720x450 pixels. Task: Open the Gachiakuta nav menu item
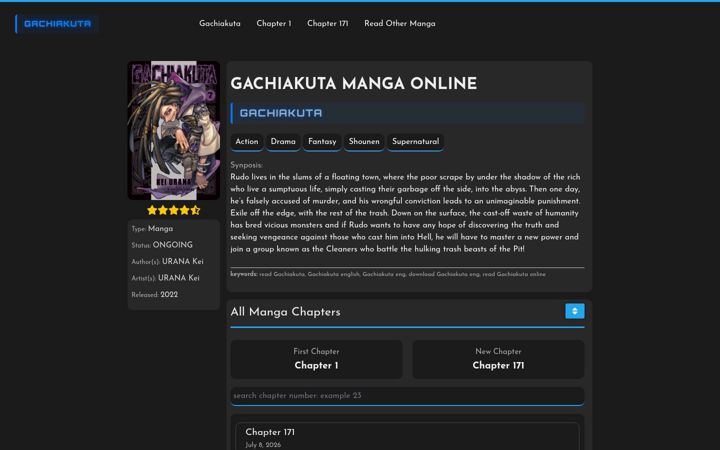(219, 23)
